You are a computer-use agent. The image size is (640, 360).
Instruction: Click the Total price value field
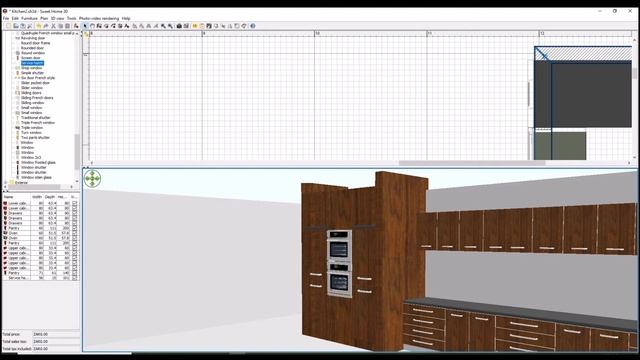(x=56, y=334)
